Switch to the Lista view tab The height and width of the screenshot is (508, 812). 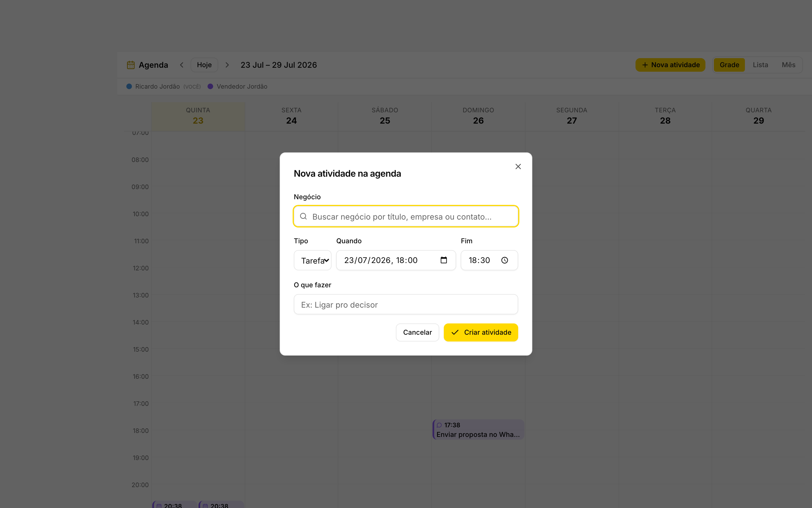(x=760, y=65)
